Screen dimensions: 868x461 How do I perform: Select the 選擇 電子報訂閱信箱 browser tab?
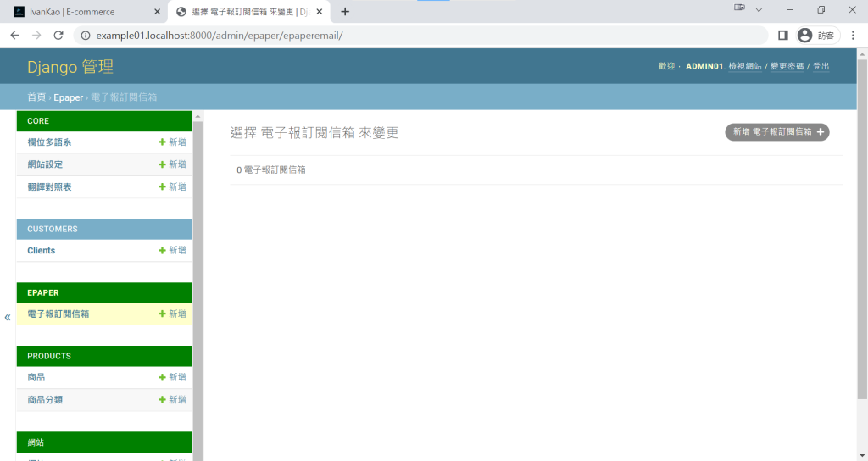(x=249, y=12)
